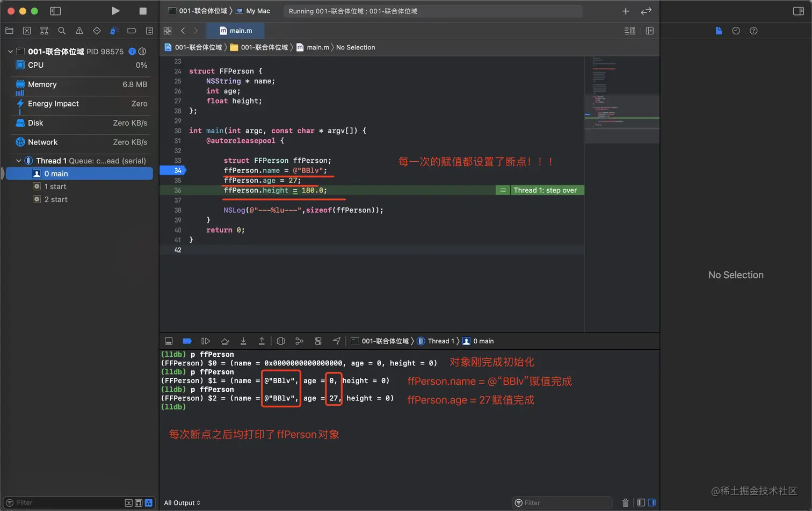Image resolution: width=812 pixels, height=511 pixels.
Task: Toggle the breakpoint on line 34
Action: pyautogui.click(x=173, y=170)
